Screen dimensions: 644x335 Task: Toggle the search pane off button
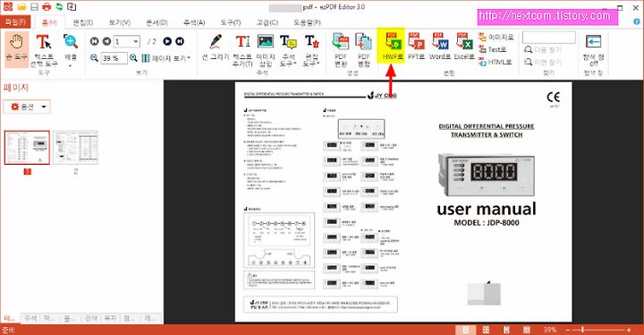pyautogui.click(x=594, y=50)
